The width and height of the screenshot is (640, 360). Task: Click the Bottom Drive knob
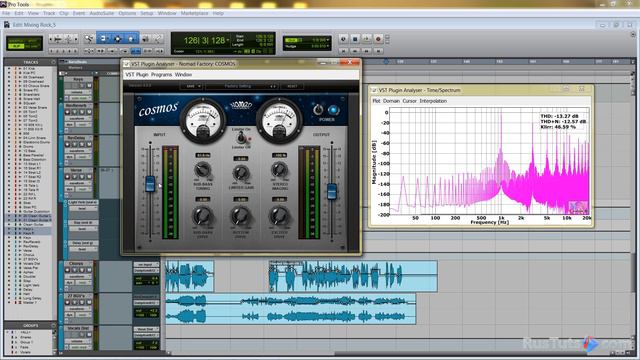[x=241, y=216]
